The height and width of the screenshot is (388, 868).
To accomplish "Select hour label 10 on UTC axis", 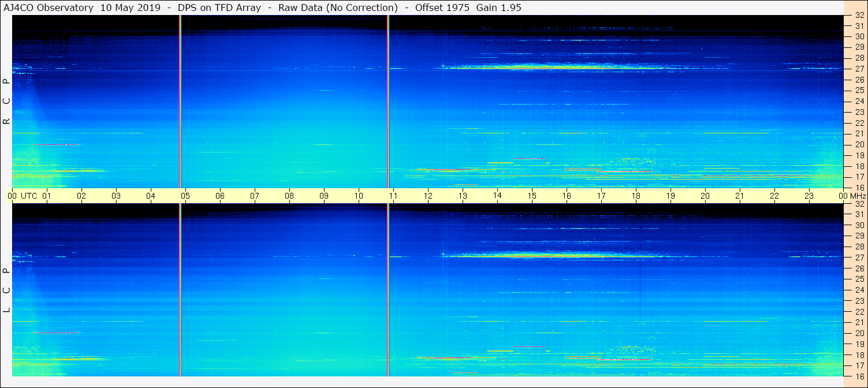I will 359,196.
